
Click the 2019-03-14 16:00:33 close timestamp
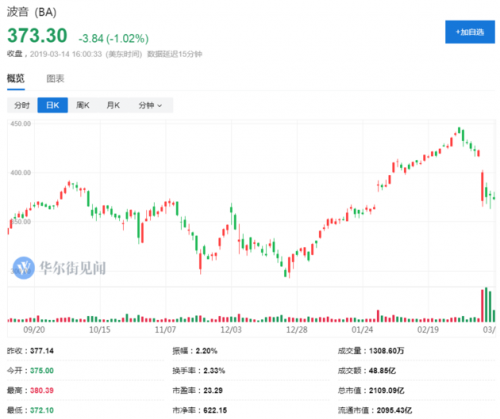click(x=66, y=54)
